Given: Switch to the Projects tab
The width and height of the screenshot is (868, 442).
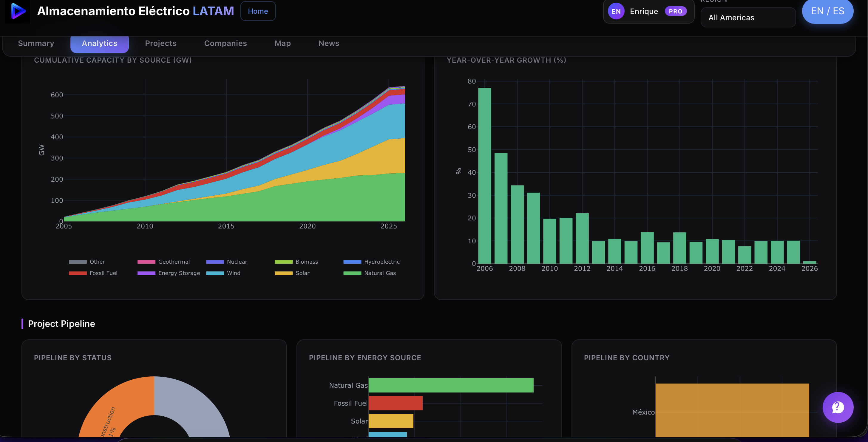Looking at the screenshot, I should point(161,43).
